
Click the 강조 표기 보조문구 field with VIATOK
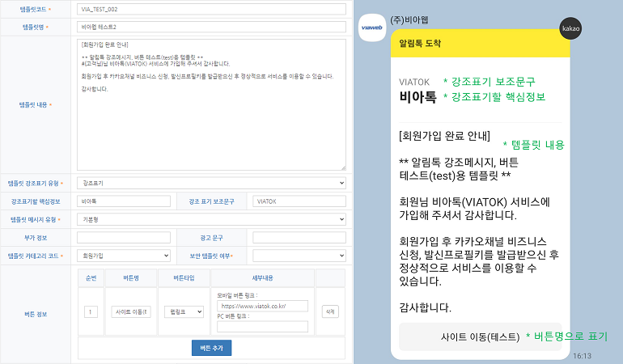(299, 201)
